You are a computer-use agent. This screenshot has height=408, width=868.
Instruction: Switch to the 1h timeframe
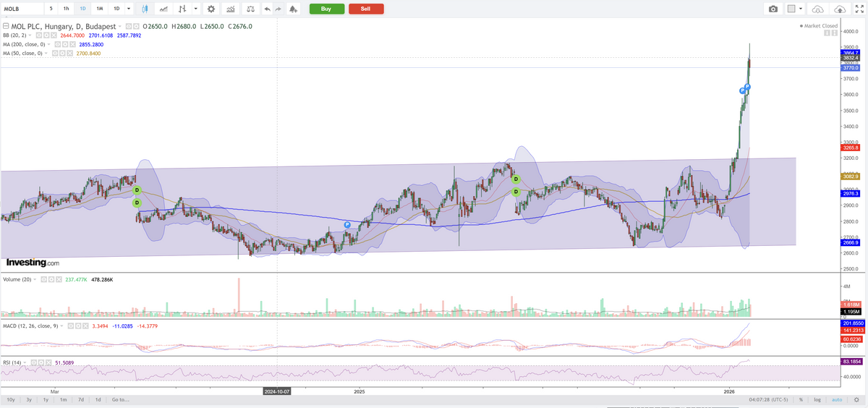coord(66,9)
